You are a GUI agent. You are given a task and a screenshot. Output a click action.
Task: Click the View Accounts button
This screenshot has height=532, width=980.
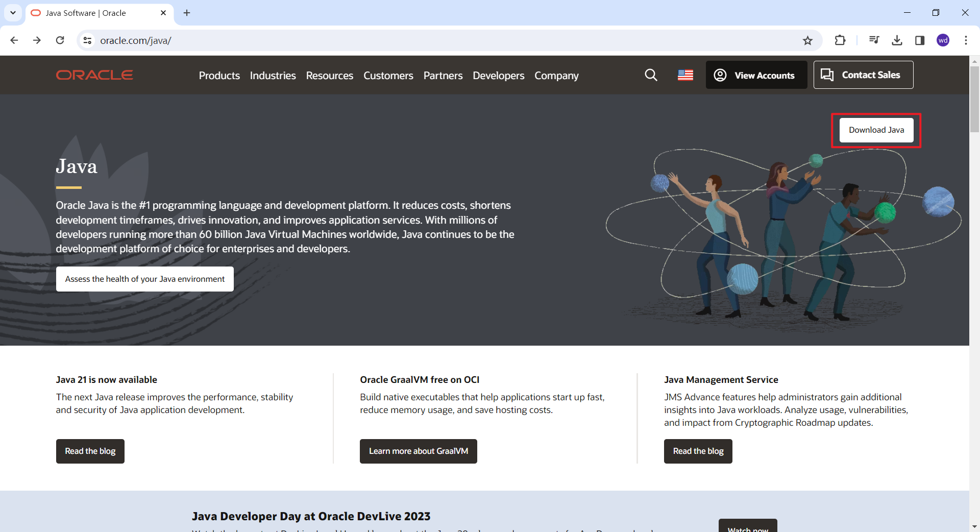pos(756,75)
